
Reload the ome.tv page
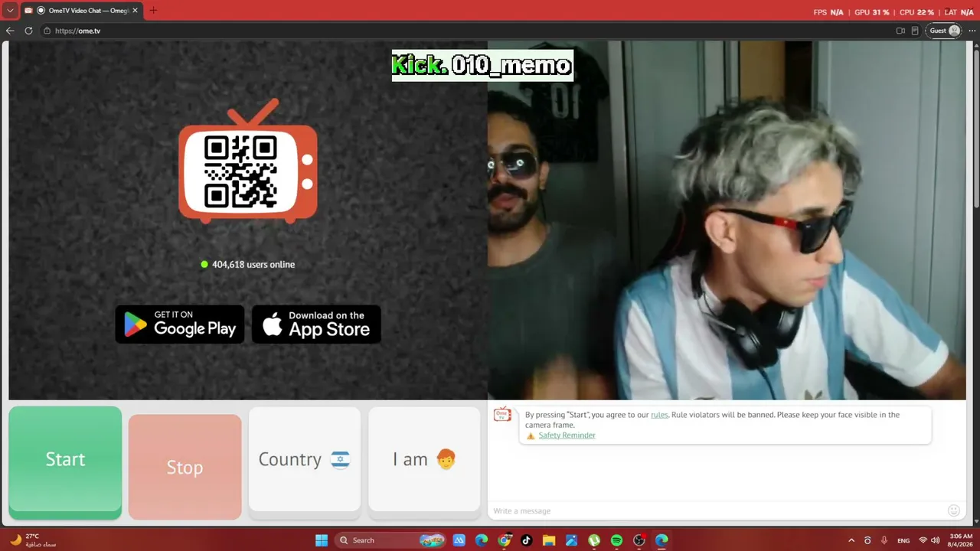[28, 31]
